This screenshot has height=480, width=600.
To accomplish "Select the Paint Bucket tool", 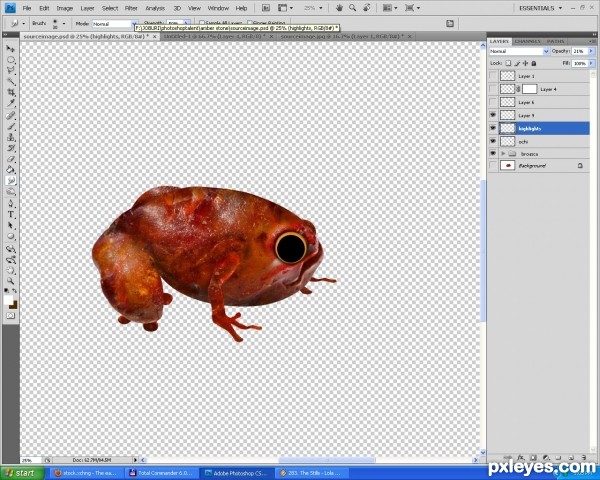I will [x=11, y=170].
